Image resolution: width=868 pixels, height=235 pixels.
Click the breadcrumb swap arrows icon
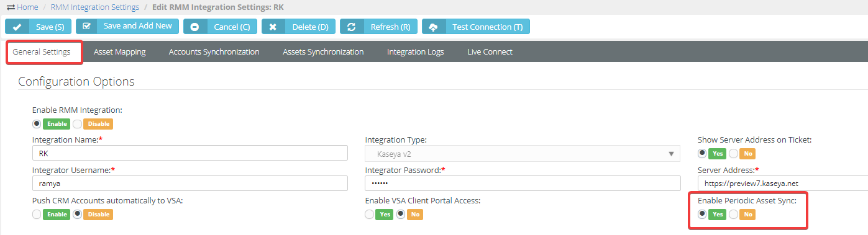(x=11, y=7)
